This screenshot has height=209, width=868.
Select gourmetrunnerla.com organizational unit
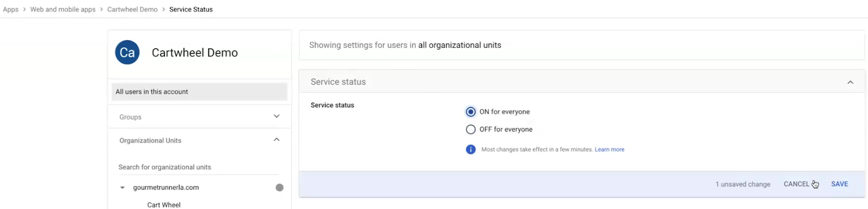[166, 187]
